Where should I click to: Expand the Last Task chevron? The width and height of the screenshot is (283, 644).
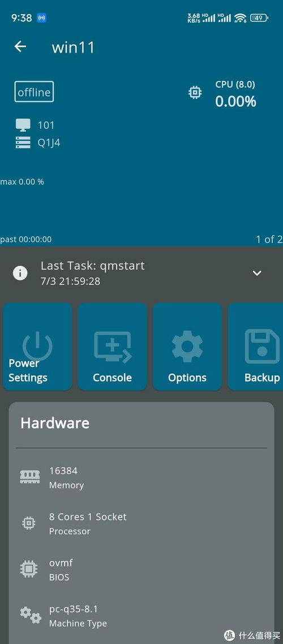point(257,273)
